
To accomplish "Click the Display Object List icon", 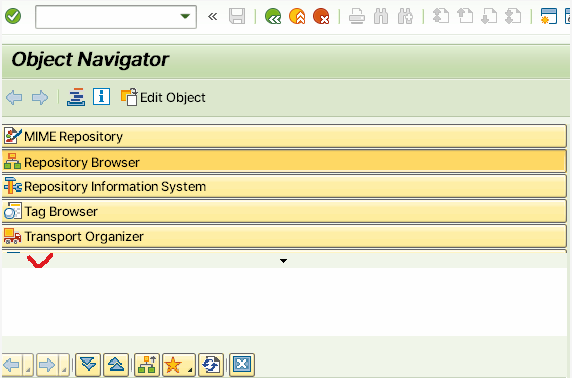I will click(76, 97).
